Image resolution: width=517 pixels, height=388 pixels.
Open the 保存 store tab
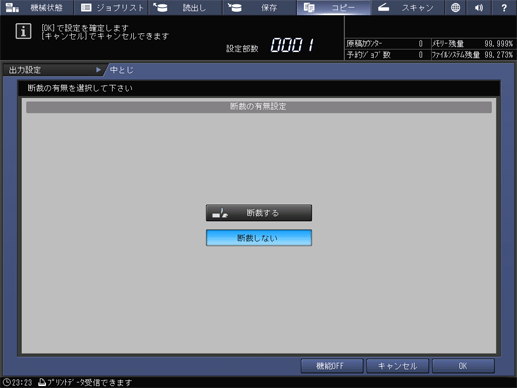[260, 7]
